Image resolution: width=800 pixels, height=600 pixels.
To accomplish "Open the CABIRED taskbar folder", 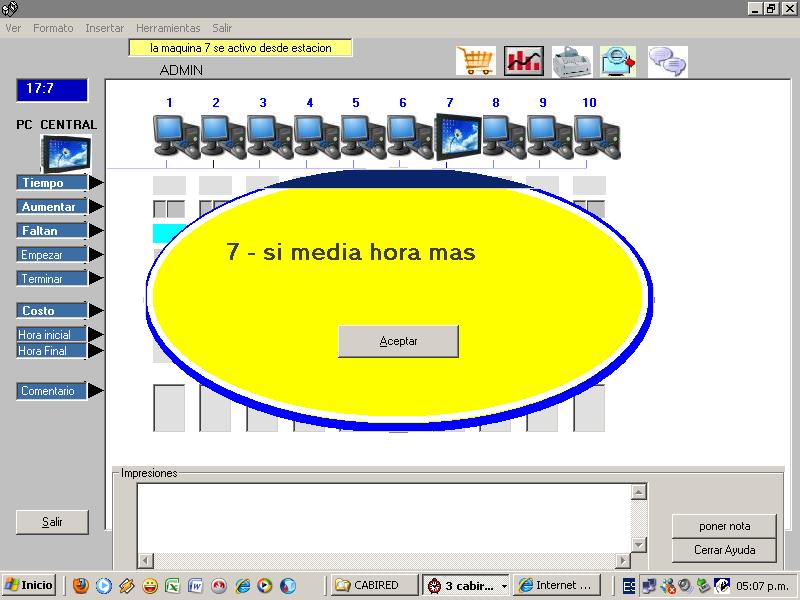I will (x=374, y=585).
